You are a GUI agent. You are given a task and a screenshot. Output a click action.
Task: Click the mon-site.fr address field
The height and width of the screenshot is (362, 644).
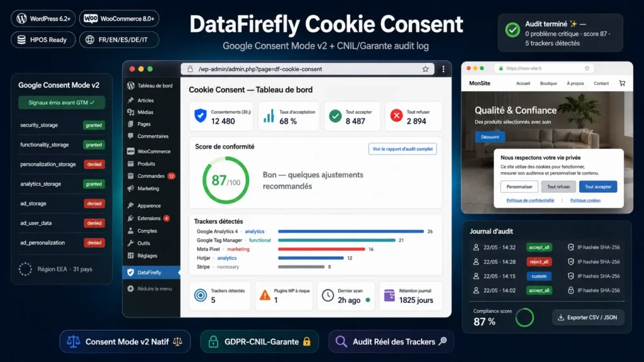pos(545,68)
